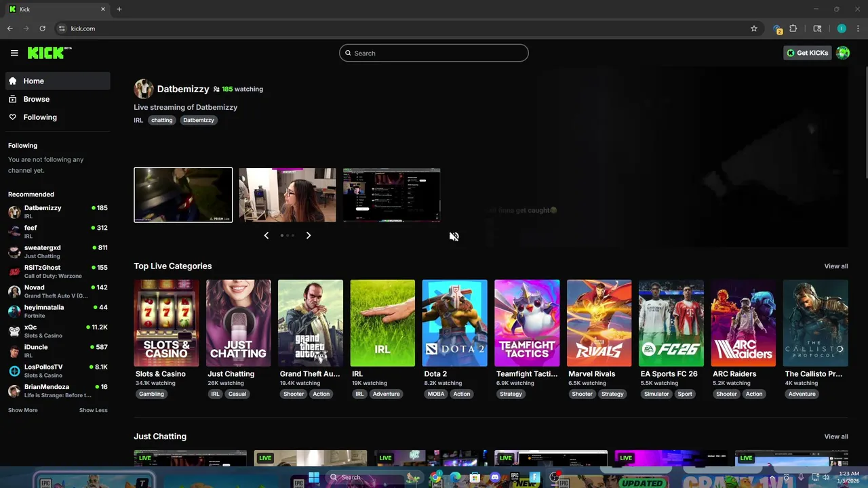Click the Casual tag under Just Chatting

click(x=237, y=394)
